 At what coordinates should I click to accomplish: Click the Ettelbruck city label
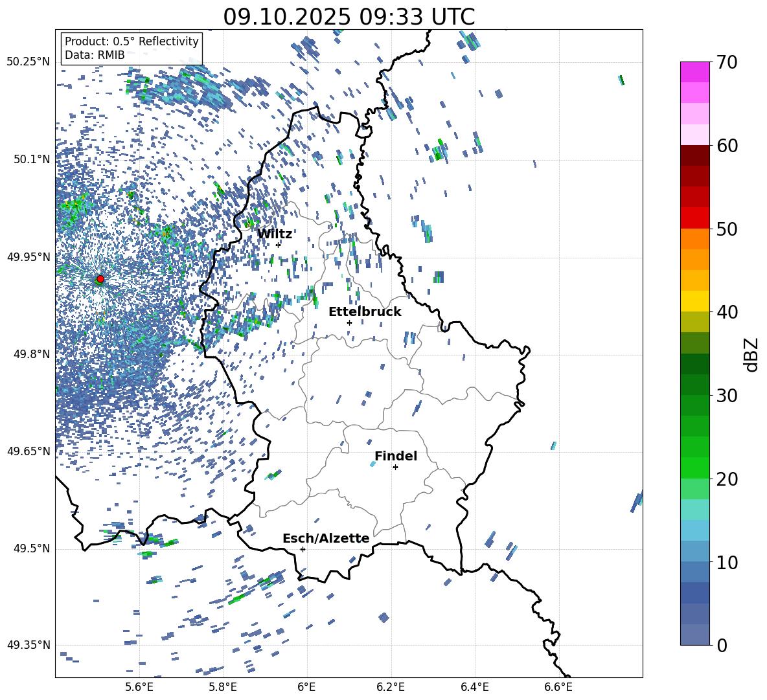(x=365, y=312)
